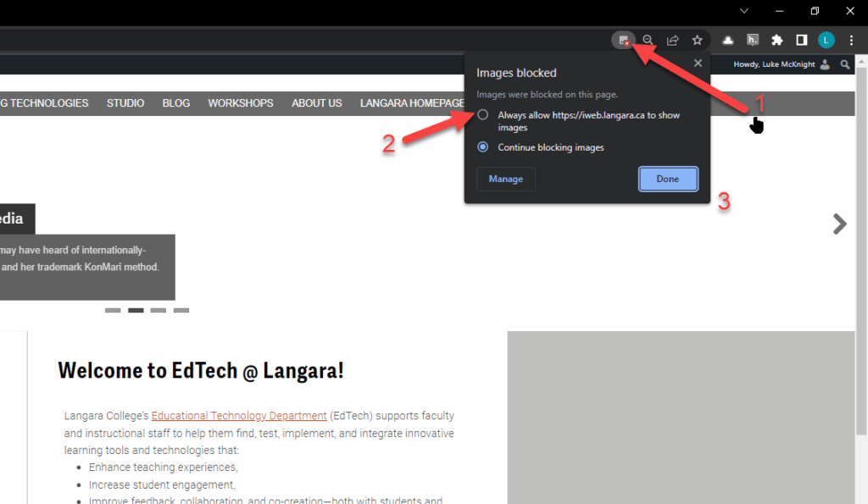Click the Done button in popup
Image resolution: width=868 pixels, height=504 pixels.
(668, 179)
